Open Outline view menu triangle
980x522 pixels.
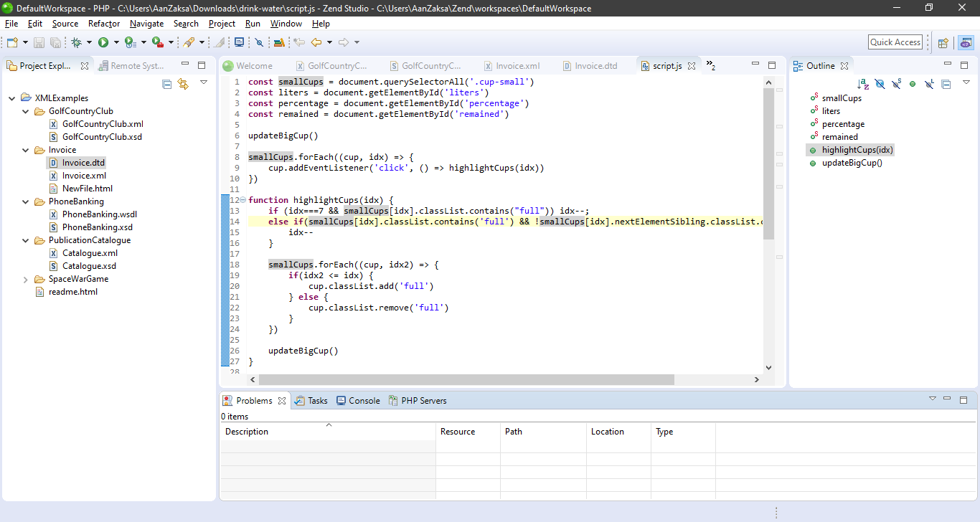[966, 82]
